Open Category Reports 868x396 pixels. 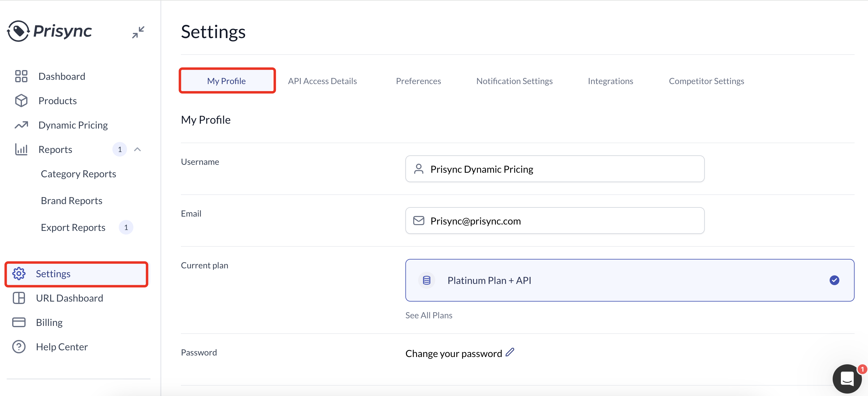79,174
